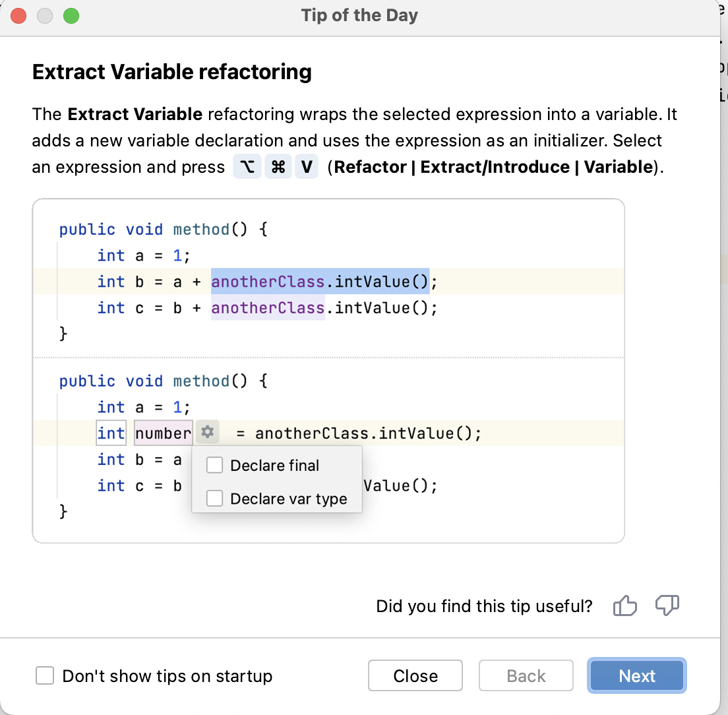Click the green maximize window button
Viewport: 728px width, 715px height.
[x=71, y=16]
